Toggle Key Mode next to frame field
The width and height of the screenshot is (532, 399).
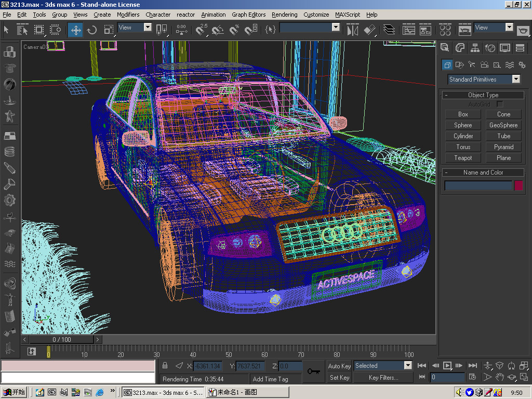[x=422, y=377]
